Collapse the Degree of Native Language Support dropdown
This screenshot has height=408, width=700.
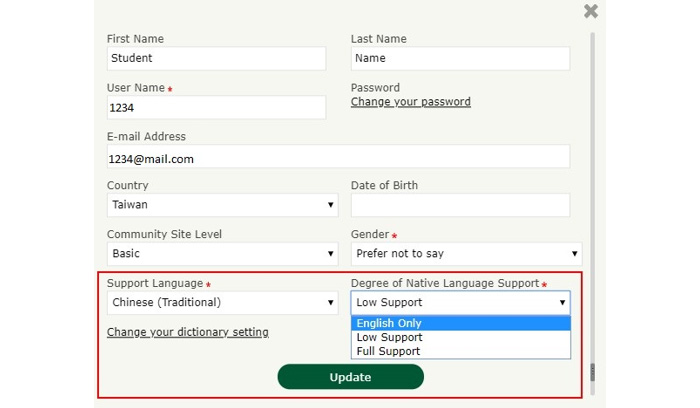460,303
